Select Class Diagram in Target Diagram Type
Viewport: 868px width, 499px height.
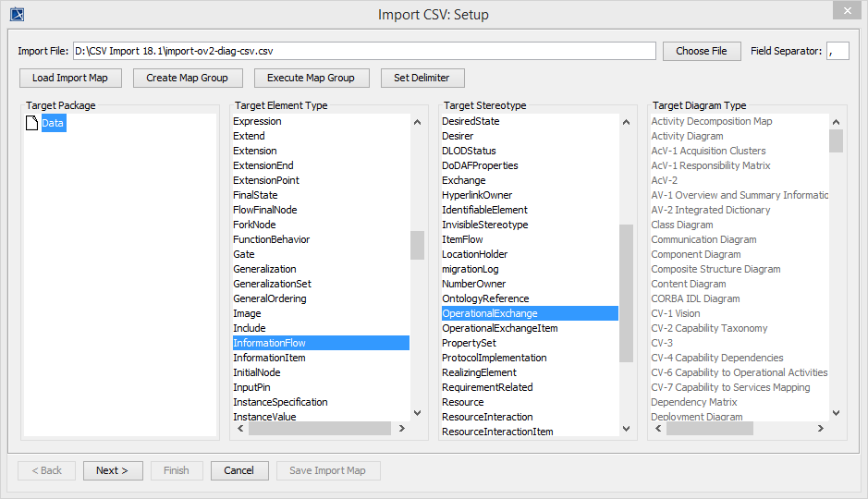click(681, 225)
